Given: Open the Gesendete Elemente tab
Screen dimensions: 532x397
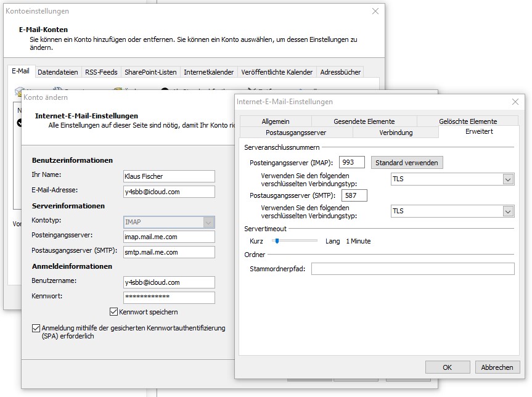Looking at the screenshot, I should pyautogui.click(x=364, y=121).
